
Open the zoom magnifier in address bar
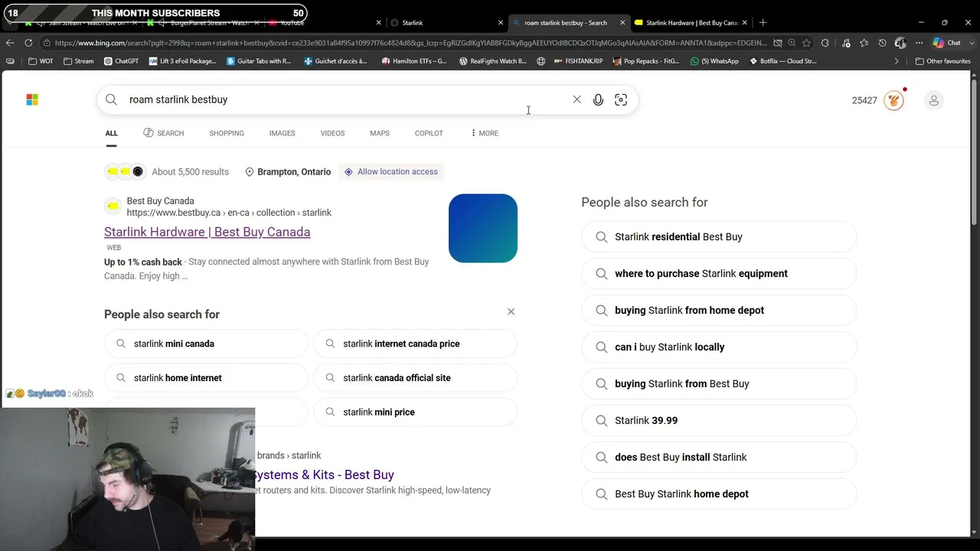point(792,43)
